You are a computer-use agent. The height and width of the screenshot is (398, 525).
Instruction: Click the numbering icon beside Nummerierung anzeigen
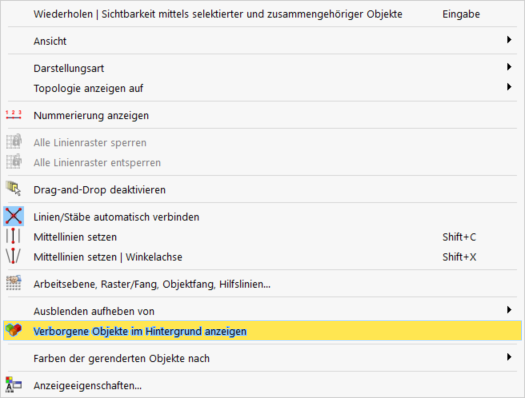tap(13, 115)
